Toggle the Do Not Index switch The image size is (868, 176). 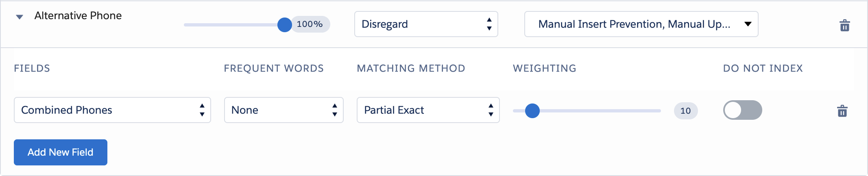(742, 110)
